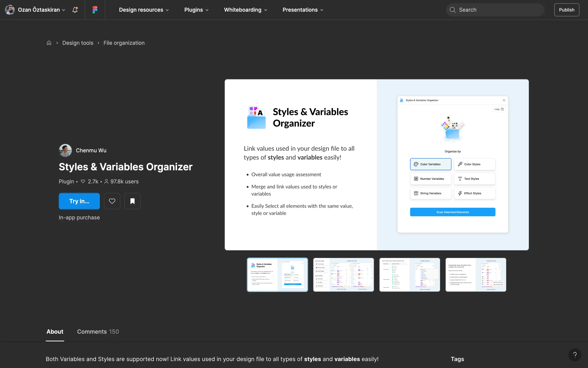This screenshot has width=588, height=368.
Task: Like the plugin with heart button
Action: click(x=112, y=201)
